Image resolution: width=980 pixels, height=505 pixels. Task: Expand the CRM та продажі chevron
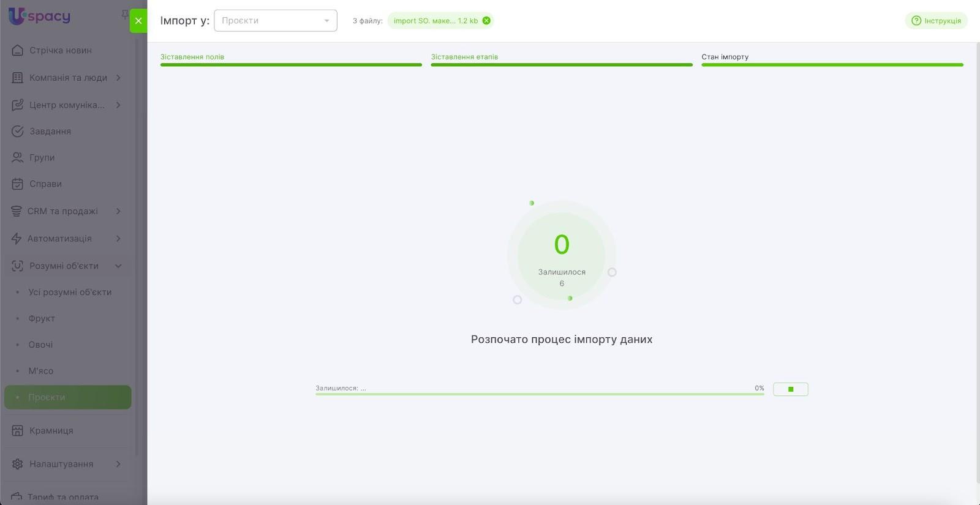[118, 211]
